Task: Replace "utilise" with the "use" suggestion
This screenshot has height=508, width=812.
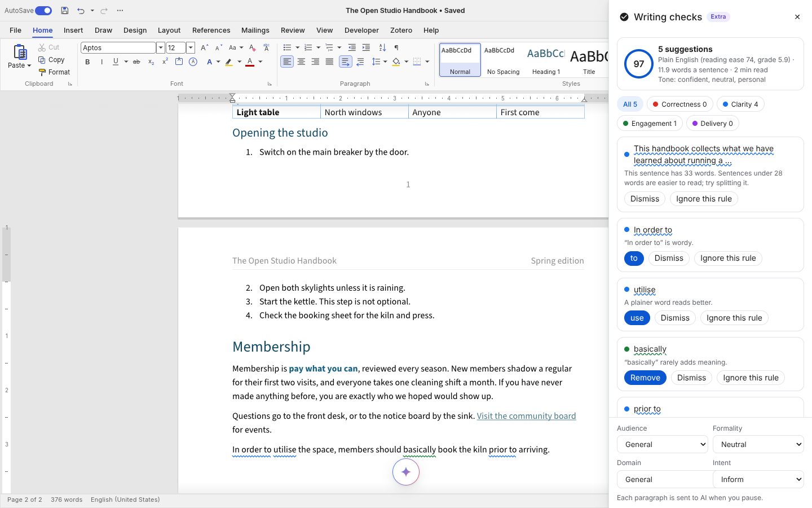Action: 637,318
